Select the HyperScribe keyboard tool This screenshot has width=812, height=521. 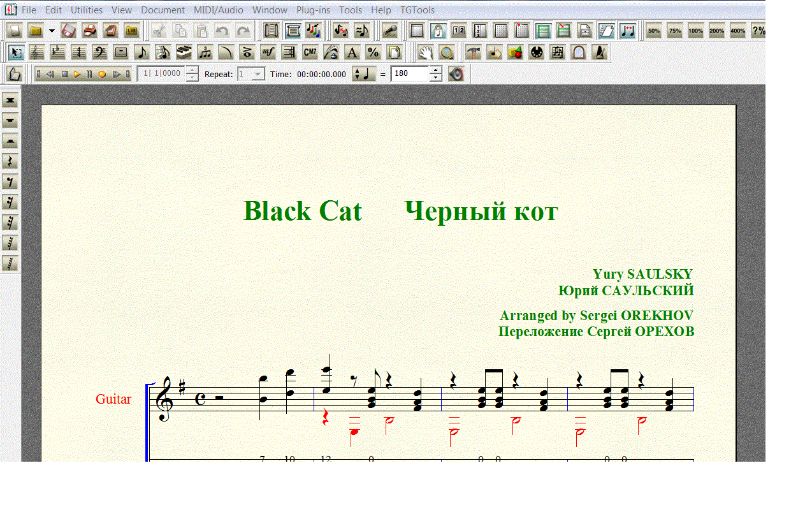coord(184,52)
